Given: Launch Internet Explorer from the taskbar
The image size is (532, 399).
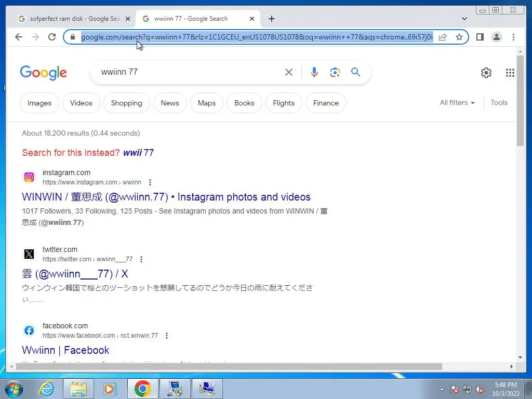Looking at the screenshot, I should [46, 389].
